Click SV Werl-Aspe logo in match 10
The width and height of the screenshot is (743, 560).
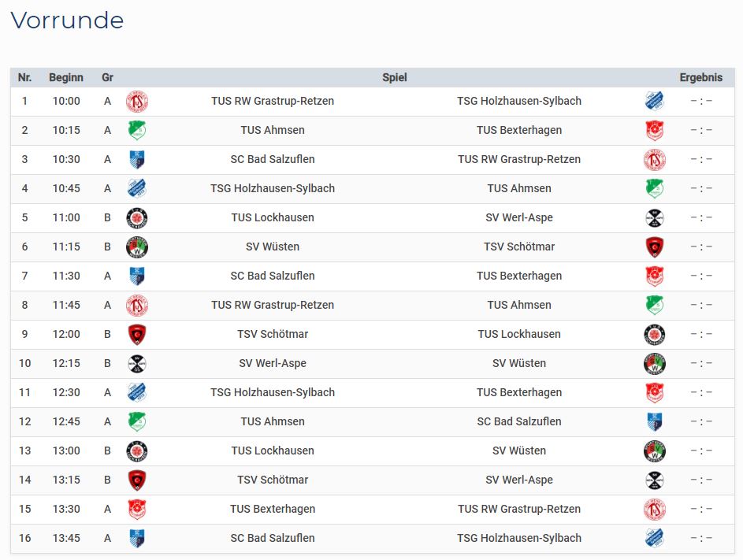[x=137, y=363]
